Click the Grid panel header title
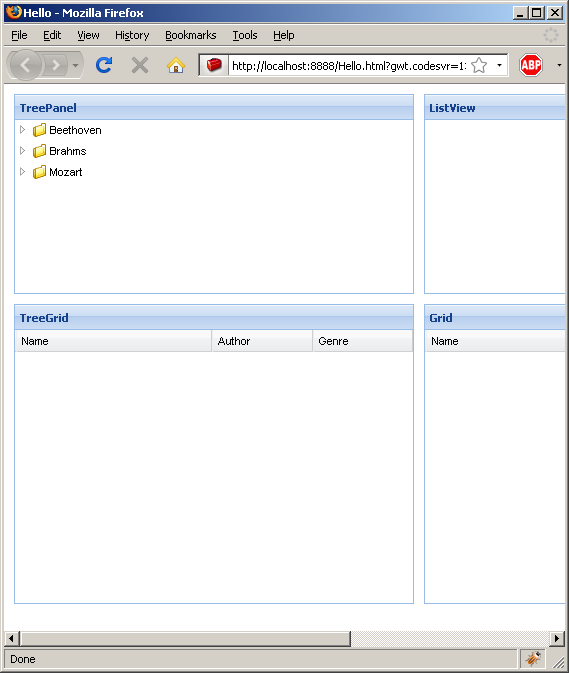The width and height of the screenshot is (569, 673). 441,318
